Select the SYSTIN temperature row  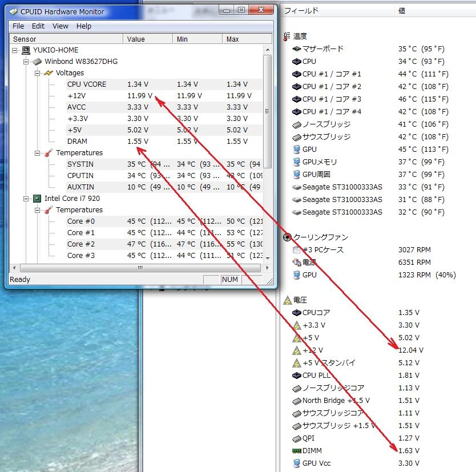coord(164,164)
